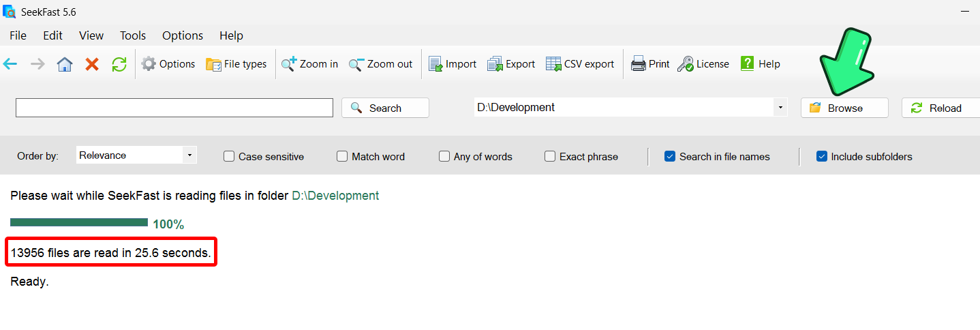The width and height of the screenshot is (980, 330).
Task: Click the green reading progress bar
Action: tap(79, 222)
